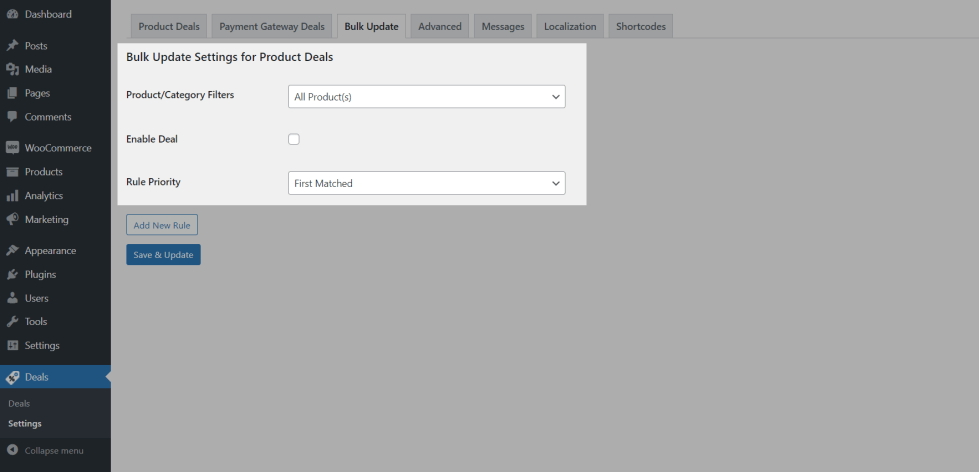Open the Payment Gateway Deals tab

pos(271,27)
